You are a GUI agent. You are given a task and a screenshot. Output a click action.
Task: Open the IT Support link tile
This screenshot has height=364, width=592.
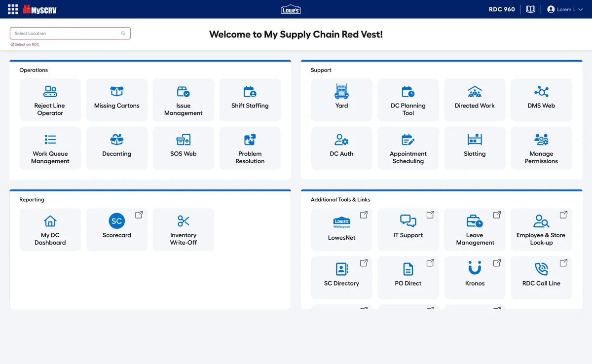(408, 229)
